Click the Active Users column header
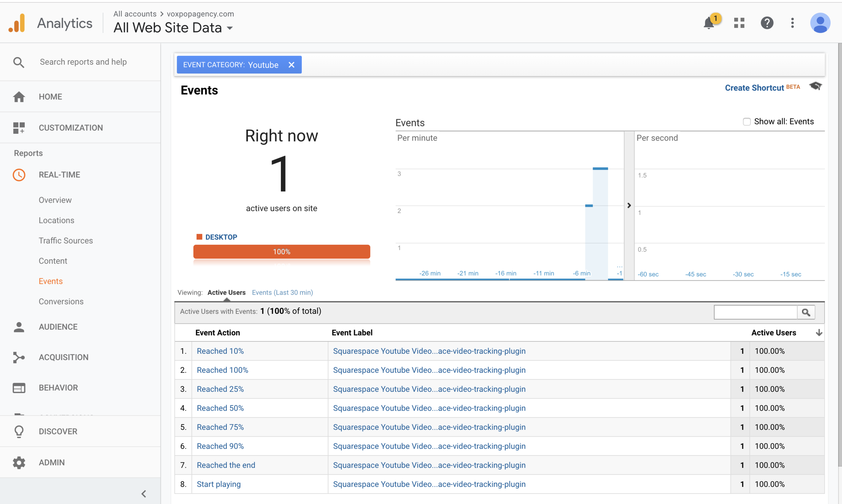Screen dimensions: 842x504 pyautogui.click(x=773, y=333)
